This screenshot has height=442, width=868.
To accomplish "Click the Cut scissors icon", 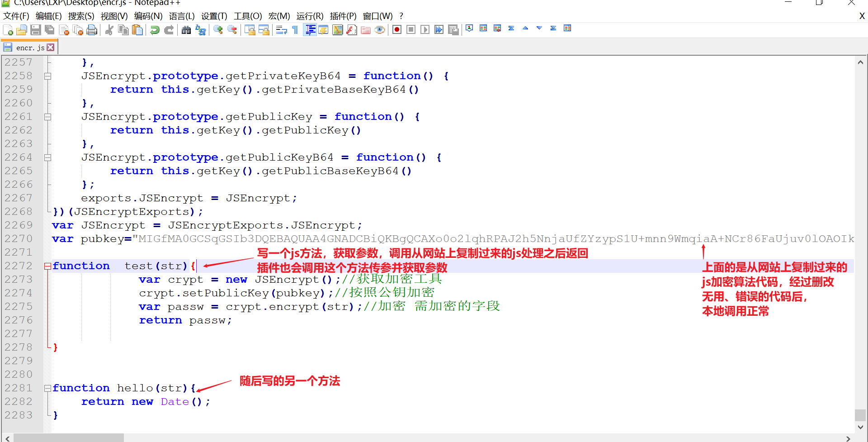I will tap(109, 30).
